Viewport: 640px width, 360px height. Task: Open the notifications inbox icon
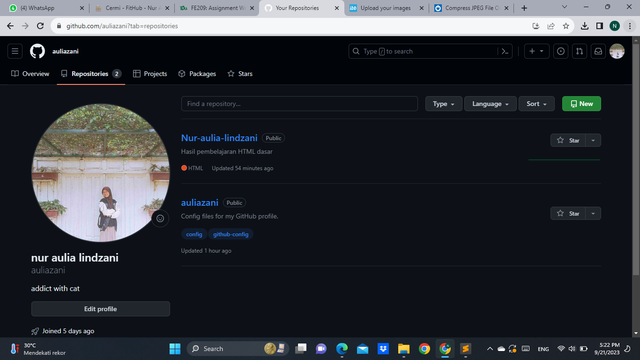pos(598,51)
